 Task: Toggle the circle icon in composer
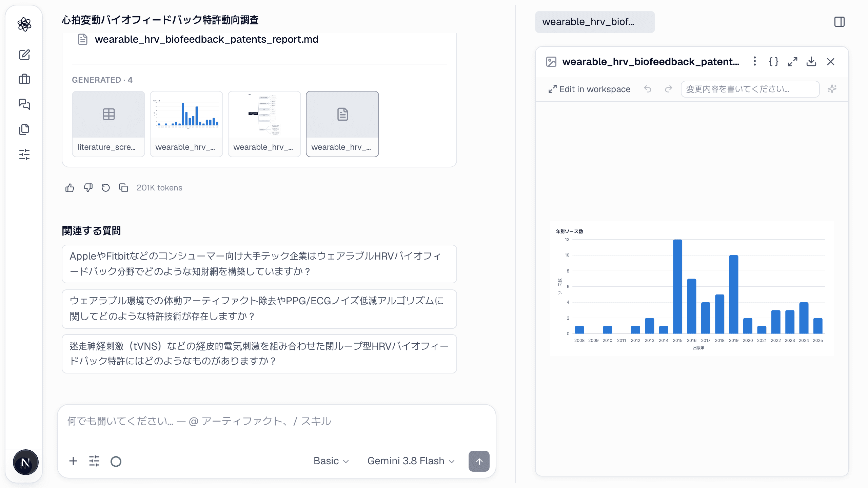(116, 461)
